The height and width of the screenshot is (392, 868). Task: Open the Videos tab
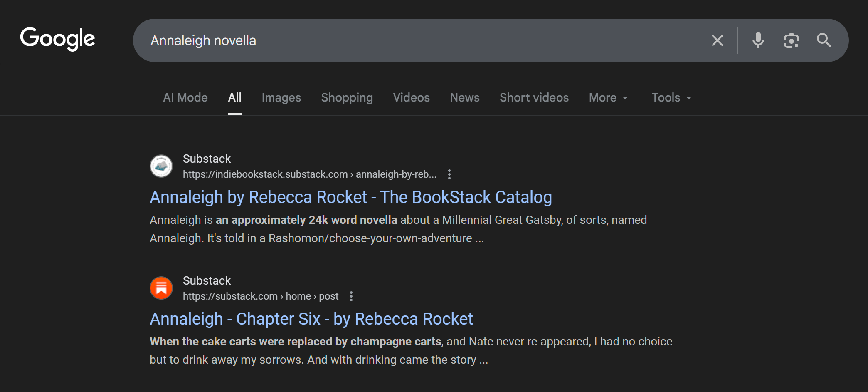tap(412, 97)
